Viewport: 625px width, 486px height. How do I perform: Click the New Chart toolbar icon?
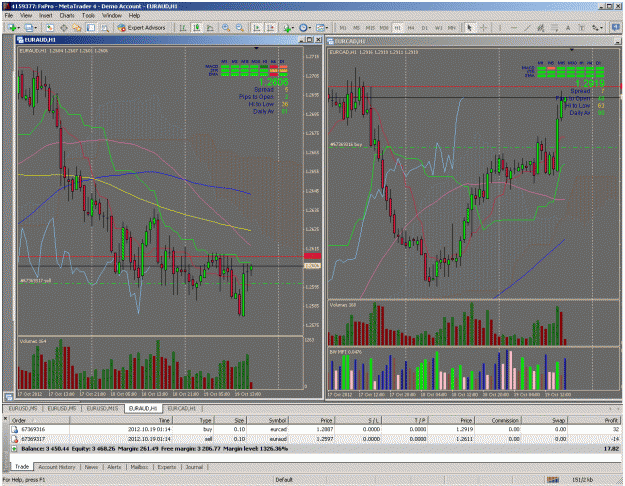coord(12,28)
